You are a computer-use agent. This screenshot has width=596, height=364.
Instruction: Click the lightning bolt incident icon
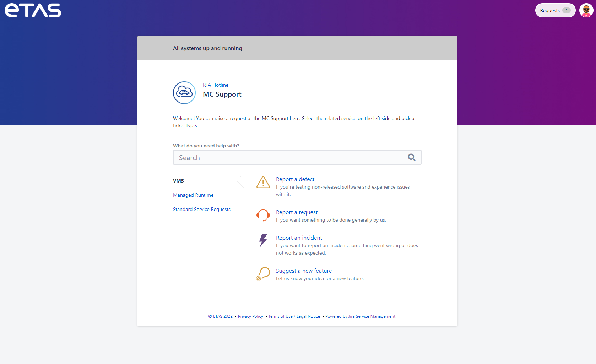[x=263, y=241]
